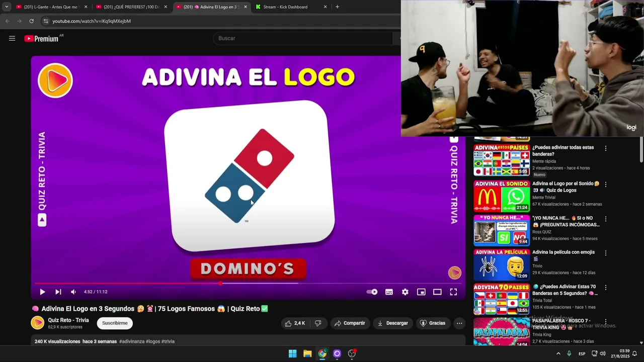Open PASAPALABRA - ROSCO 7 video thumbnail
This screenshot has width=644, height=362.
point(501,331)
